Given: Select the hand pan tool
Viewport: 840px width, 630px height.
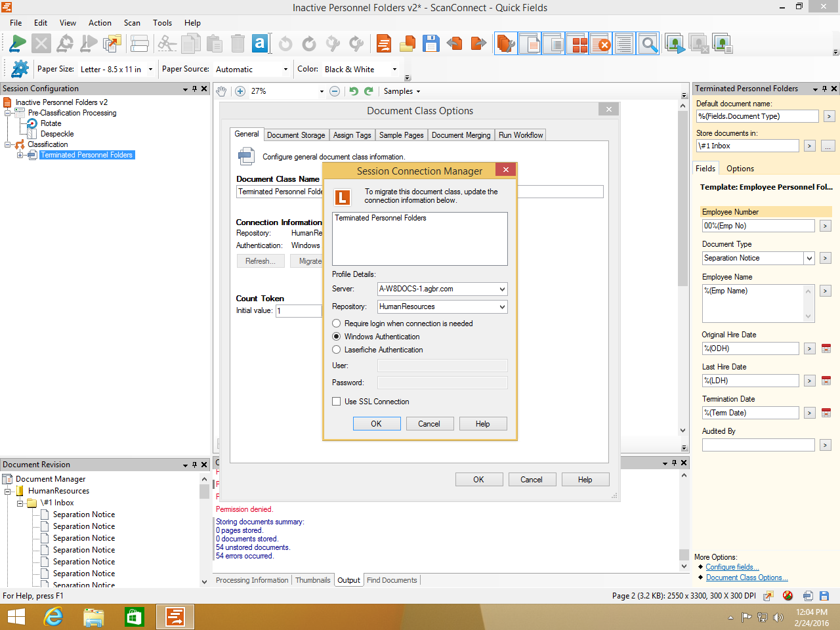Looking at the screenshot, I should point(222,91).
